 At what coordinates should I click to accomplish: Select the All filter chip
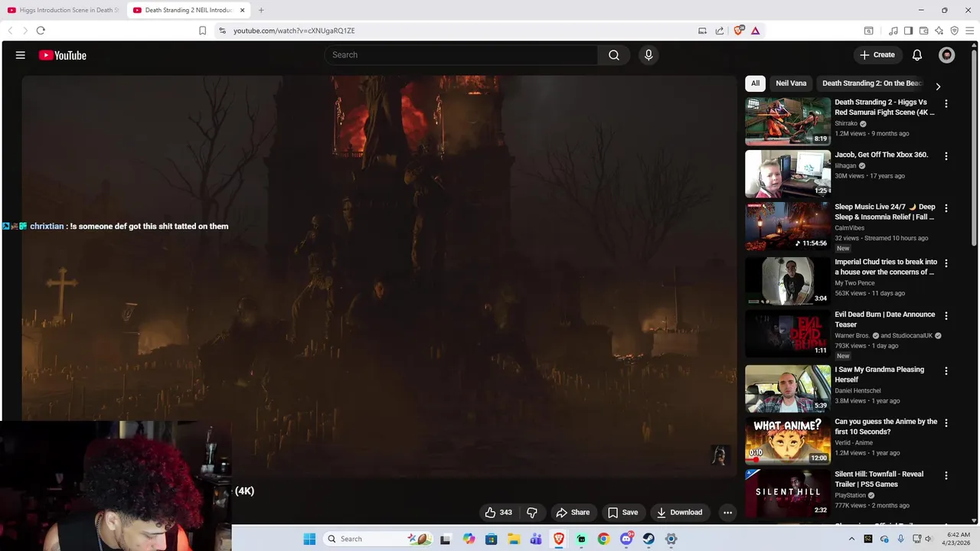(755, 83)
